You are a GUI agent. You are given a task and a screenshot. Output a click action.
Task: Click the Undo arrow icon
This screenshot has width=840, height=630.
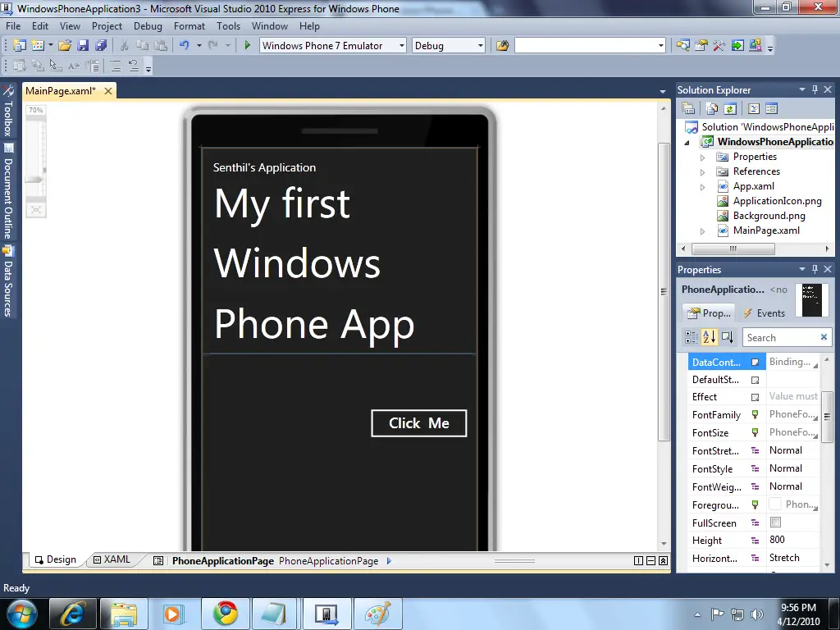(x=184, y=46)
